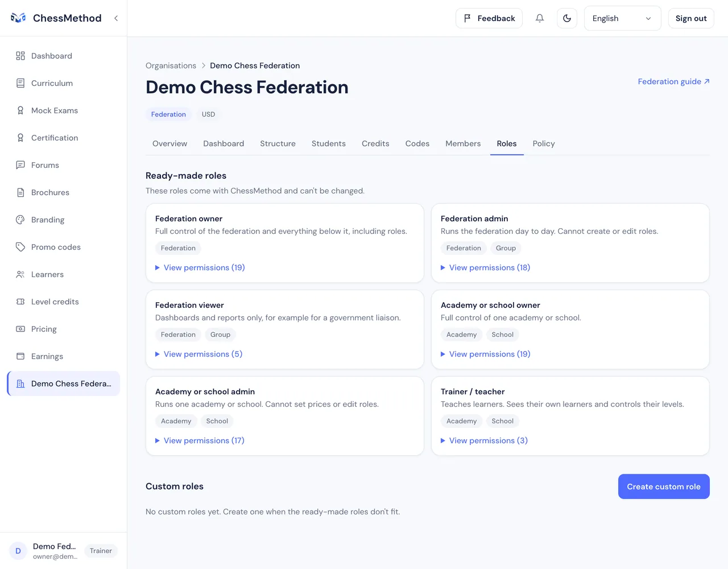Switch to the Members tab
The height and width of the screenshot is (569, 728).
tap(463, 143)
